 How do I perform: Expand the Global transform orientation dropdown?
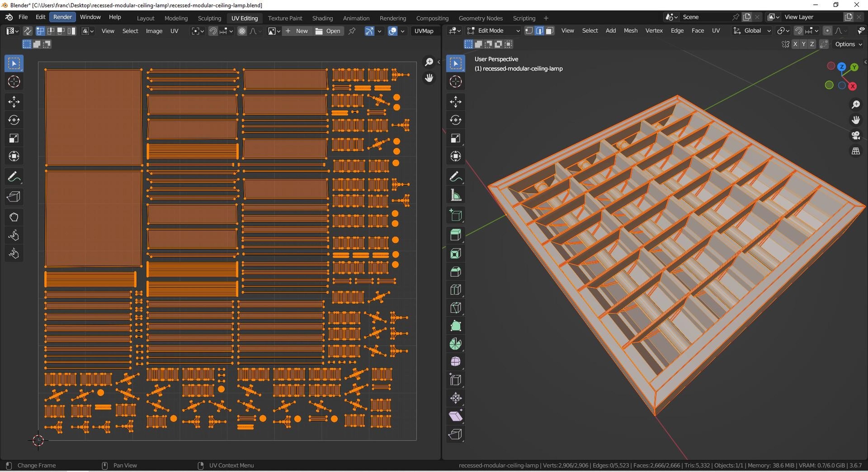(752, 31)
